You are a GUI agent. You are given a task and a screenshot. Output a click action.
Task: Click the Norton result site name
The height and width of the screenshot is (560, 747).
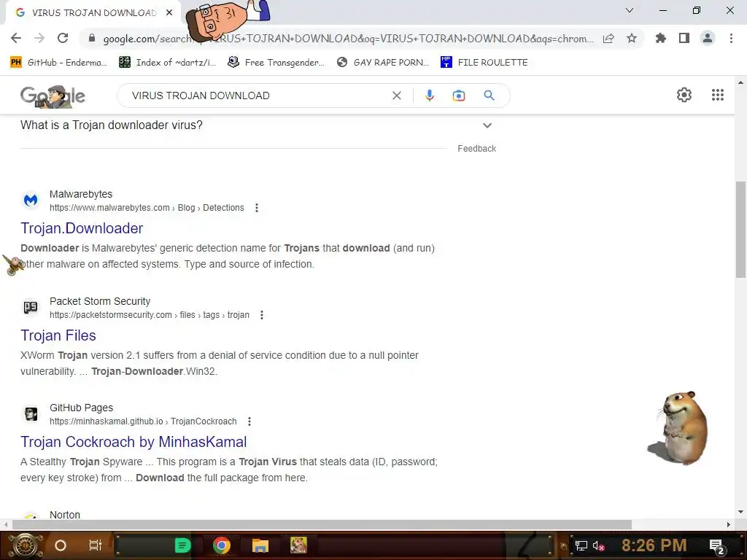(x=65, y=515)
